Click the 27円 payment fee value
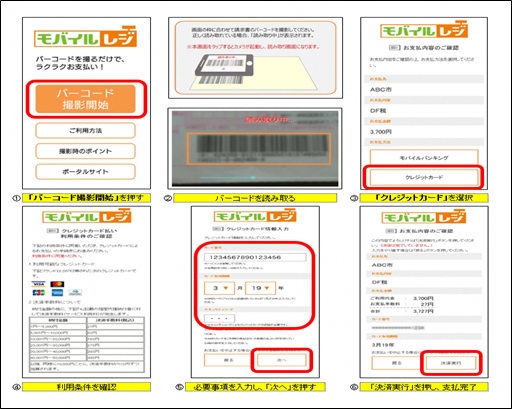This screenshot has width=512, height=409. coord(427,305)
